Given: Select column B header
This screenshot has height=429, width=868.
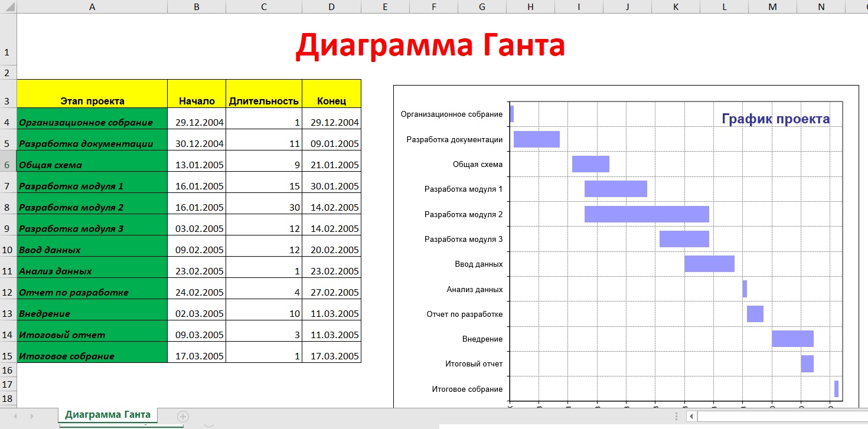Looking at the screenshot, I should point(196,6).
